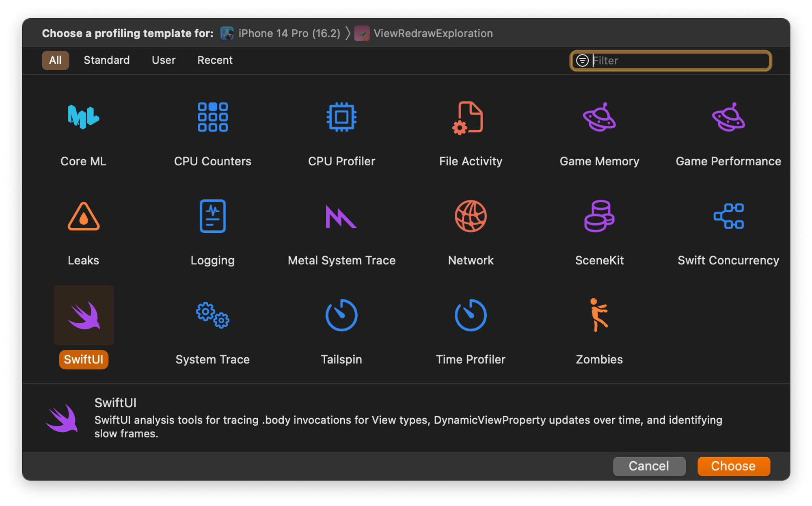Switch to the All templates tab
Viewport: 812px width, 506px height.
coord(55,60)
